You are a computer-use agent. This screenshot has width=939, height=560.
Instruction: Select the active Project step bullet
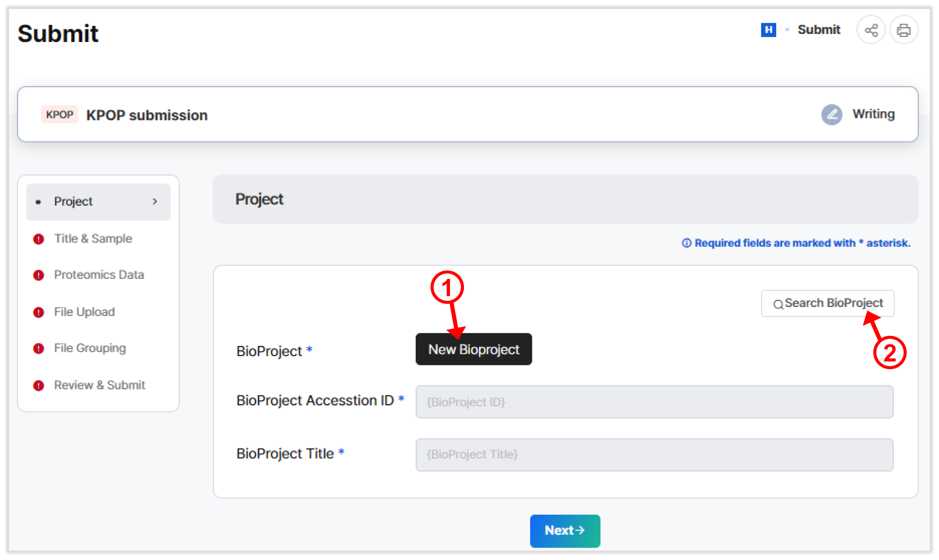[x=39, y=202]
